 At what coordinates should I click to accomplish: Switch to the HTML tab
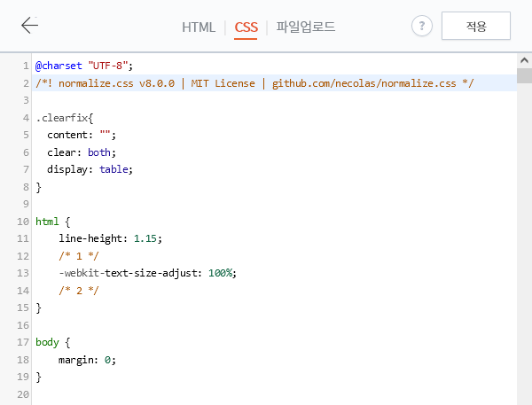coord(199,27)
